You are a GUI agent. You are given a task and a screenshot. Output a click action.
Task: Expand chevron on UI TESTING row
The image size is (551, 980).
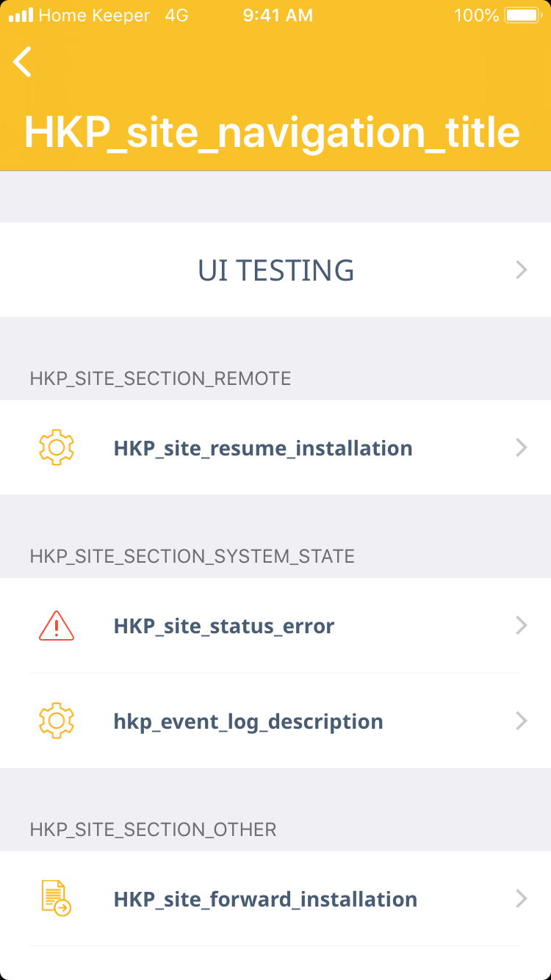[x=522, y=270]
